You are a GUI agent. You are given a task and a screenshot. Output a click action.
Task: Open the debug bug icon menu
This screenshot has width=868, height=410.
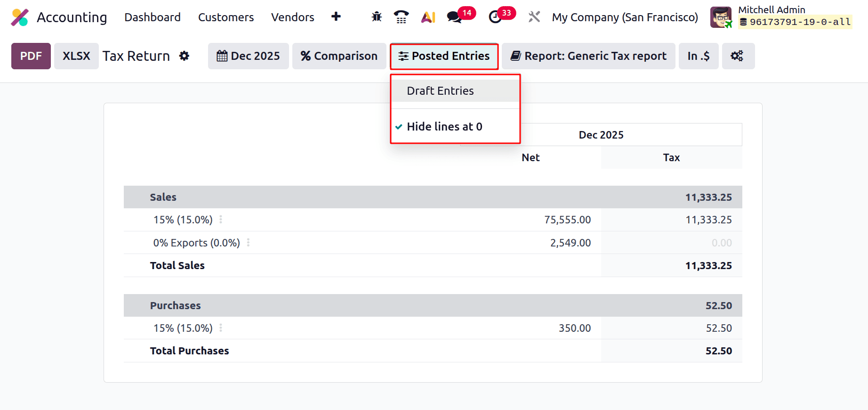coord(377,17)
